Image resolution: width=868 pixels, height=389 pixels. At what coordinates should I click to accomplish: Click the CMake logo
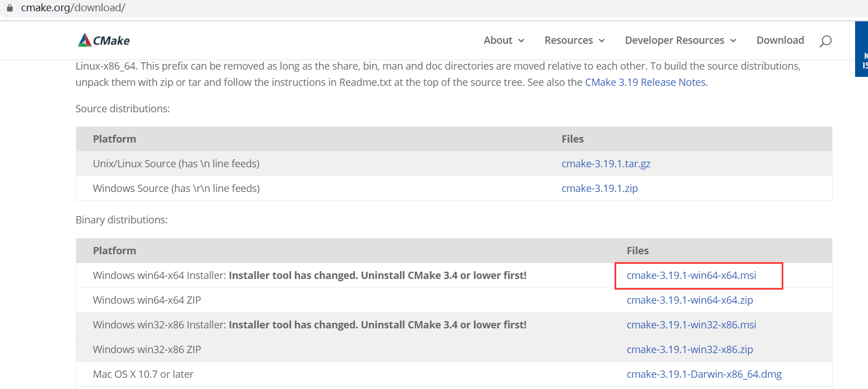pos(104,40)
